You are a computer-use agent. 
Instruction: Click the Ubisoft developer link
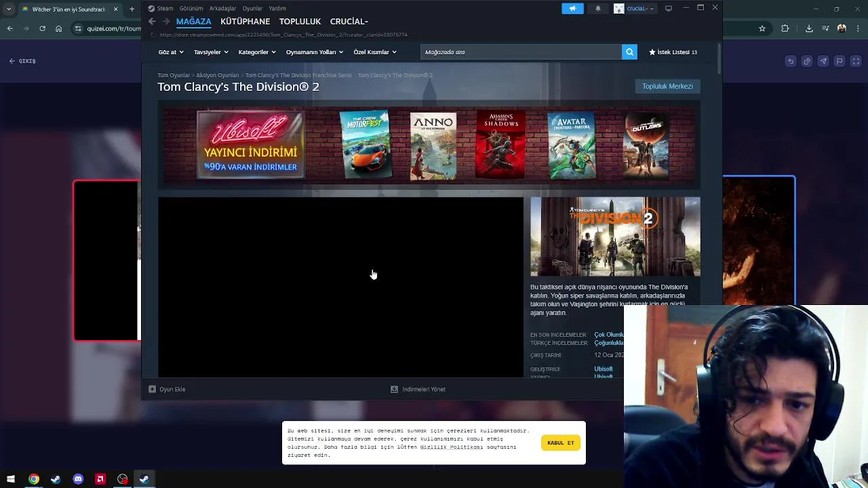click(x=604, y=369)
